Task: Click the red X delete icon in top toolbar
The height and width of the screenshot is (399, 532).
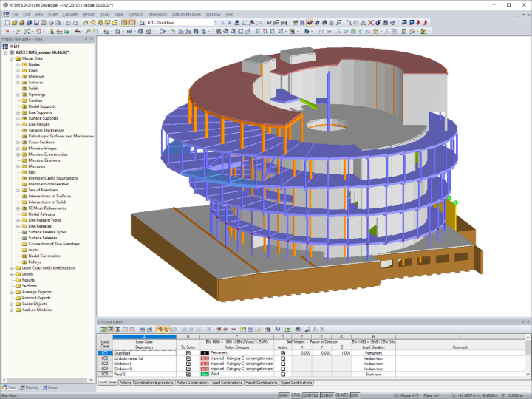Action: click(371, 23)
